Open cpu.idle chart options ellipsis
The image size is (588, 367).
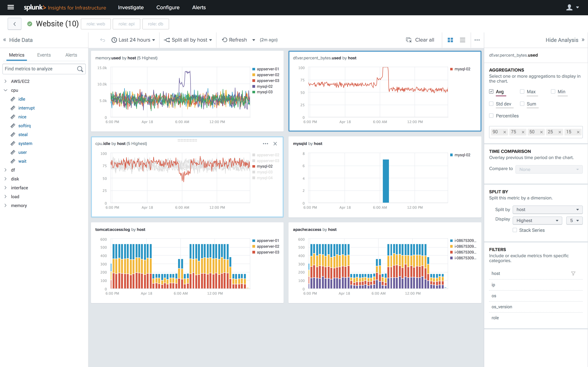coord(265,144)
